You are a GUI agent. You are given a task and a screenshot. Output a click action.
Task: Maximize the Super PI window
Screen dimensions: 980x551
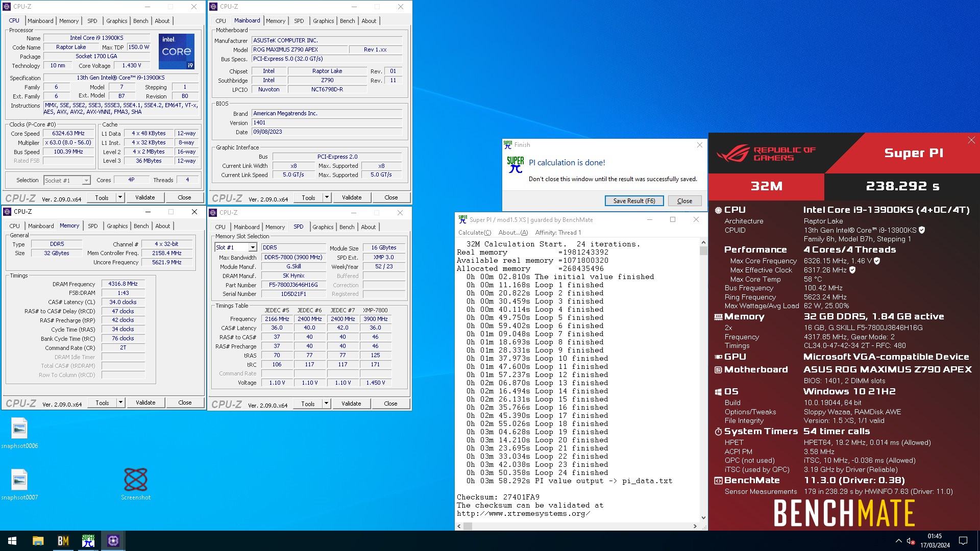673,219
